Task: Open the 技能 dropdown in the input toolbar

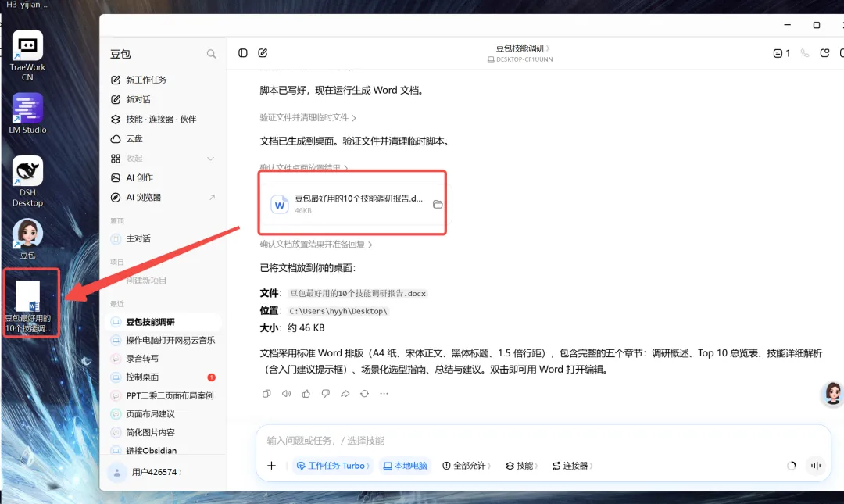Action: pos(521,466)
